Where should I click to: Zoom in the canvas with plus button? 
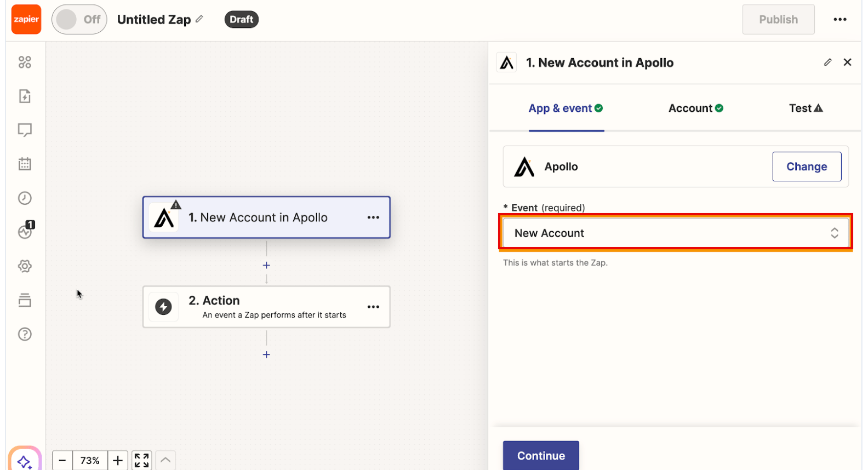click(118, 461)
